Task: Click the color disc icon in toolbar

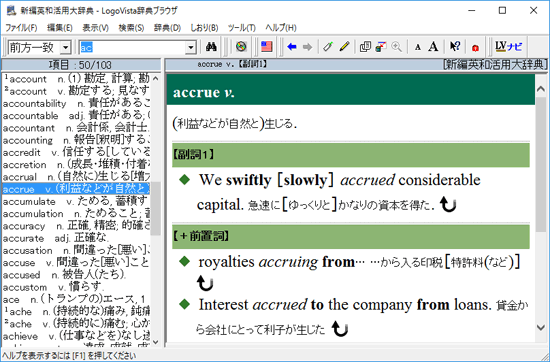Action: [241, 47]
